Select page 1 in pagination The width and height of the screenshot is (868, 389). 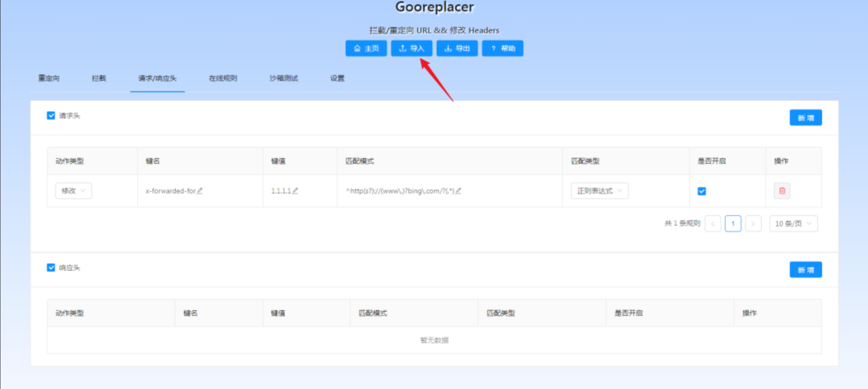click(733, 224)
